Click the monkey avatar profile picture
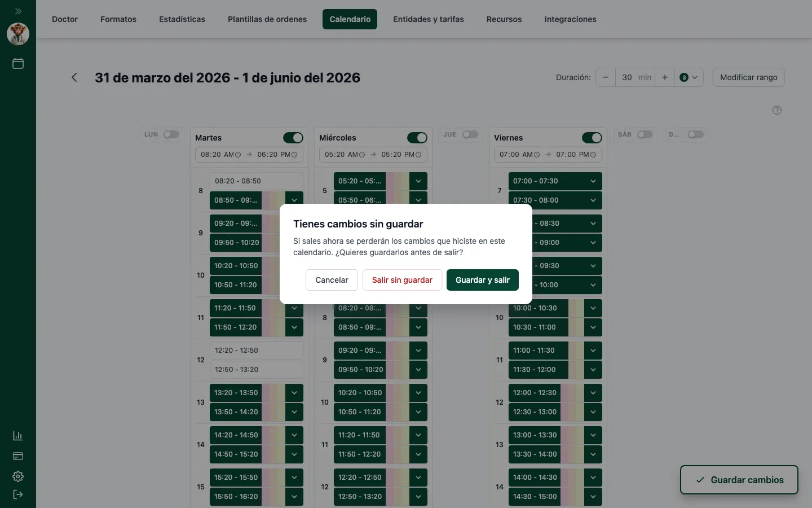The image size is (812, 508). pyautogui.click(x=18, y=34)
